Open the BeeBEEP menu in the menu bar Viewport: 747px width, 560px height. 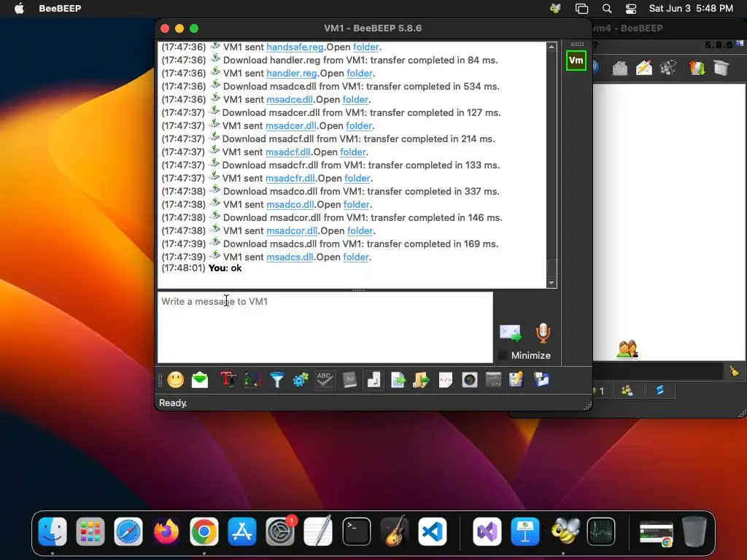[x=60, y=9]
